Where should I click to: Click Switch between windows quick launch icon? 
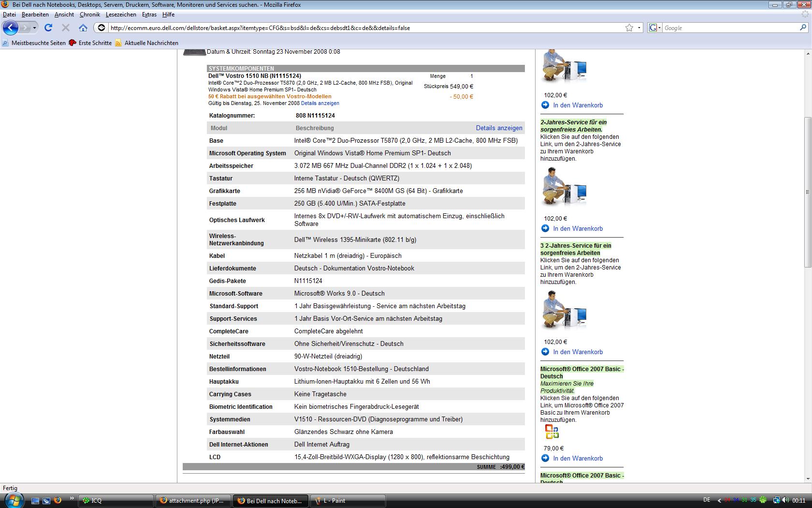pyautogui.click(x=46, y=501)
